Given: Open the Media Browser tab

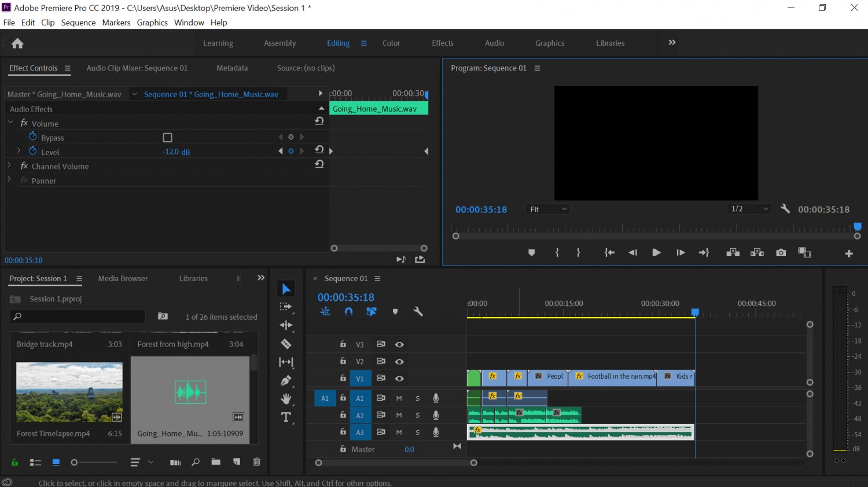Looking at the screenshot, I should coord(123,279).
